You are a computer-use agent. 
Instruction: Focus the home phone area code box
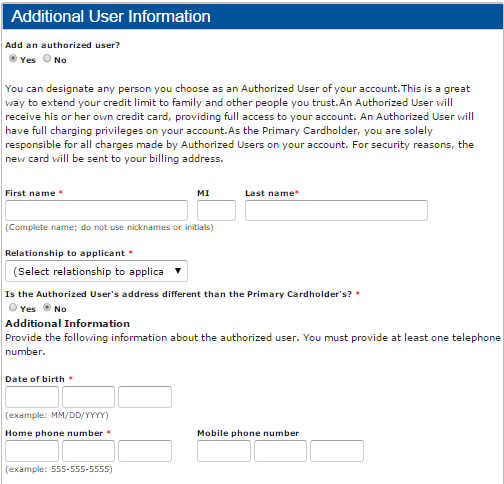[32, 451]
